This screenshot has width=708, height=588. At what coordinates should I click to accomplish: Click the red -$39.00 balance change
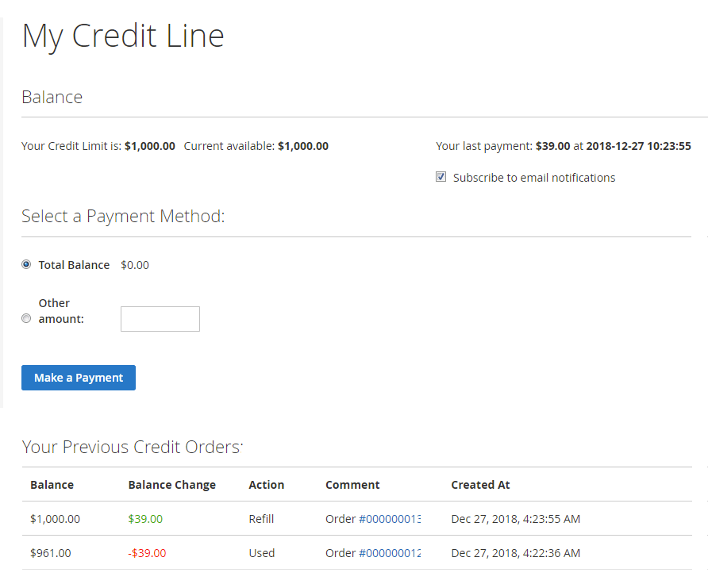[x=147, y=553]
